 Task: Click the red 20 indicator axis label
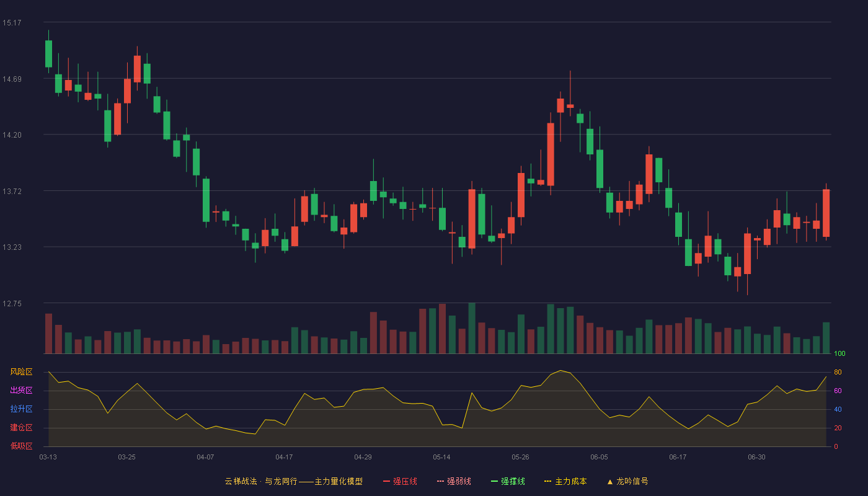pos(838,428)
